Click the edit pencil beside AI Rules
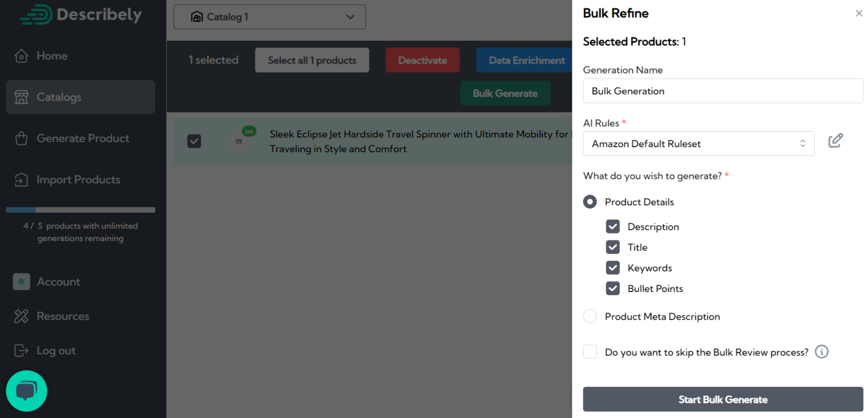 coord(836,140)
